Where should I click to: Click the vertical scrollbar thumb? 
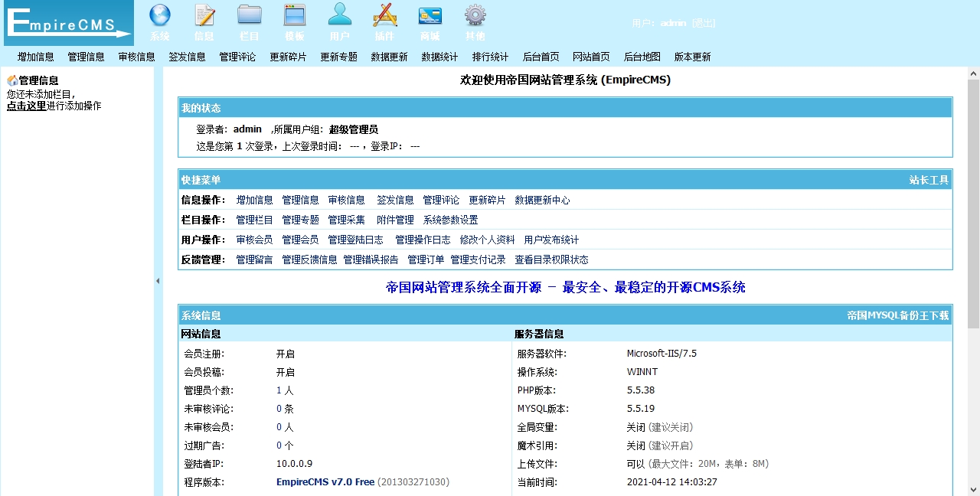(x=974, y=204)
